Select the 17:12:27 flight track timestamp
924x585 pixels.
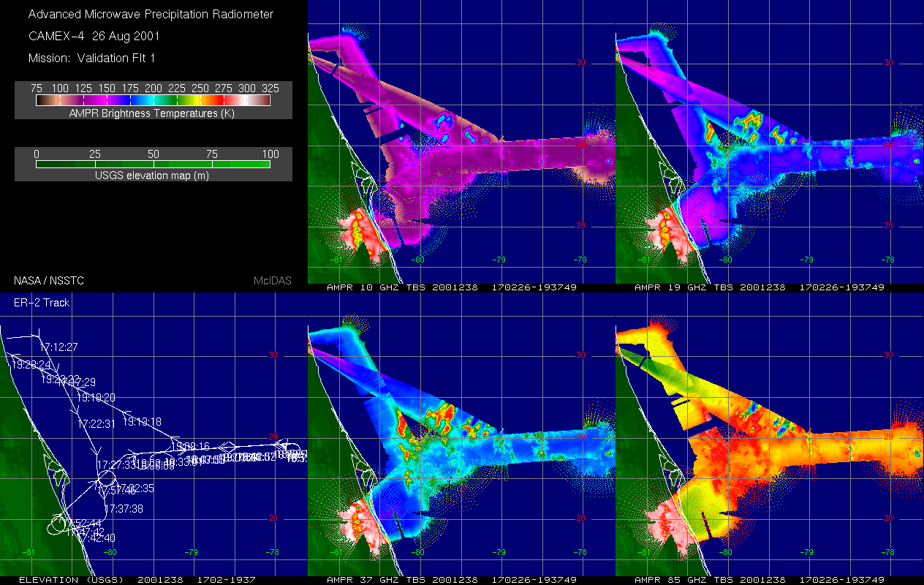pyautogui.click(x=58, y=347)
